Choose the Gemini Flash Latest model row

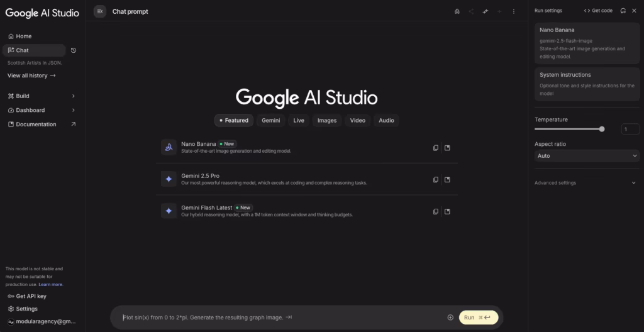tap(307, 211)
